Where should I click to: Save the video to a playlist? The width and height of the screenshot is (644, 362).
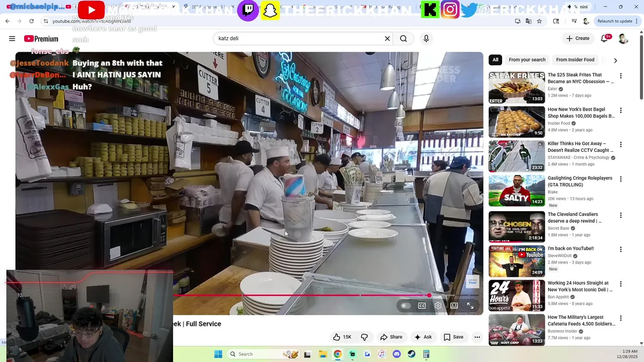click(453, 337)
